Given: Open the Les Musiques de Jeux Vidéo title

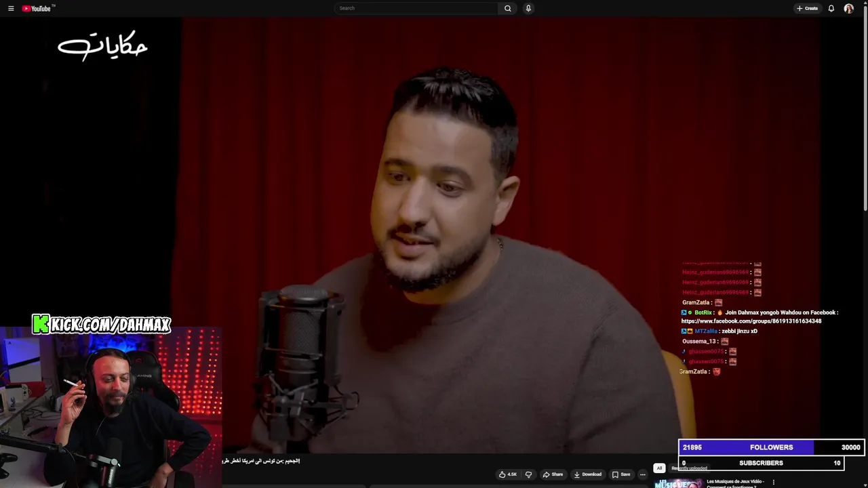Looking at the screenshot, I should click(735, 484).
